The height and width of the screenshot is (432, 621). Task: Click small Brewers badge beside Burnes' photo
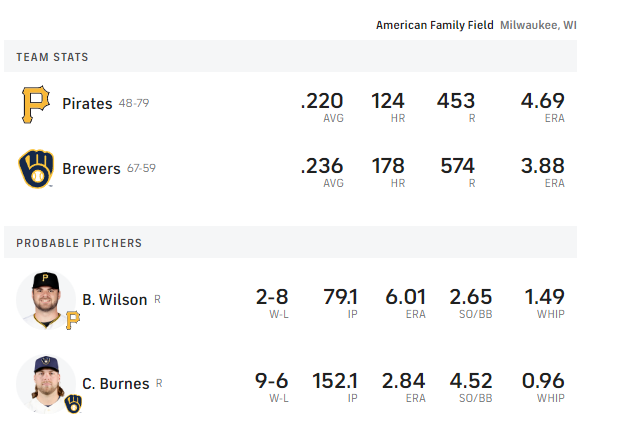(x=73, y=404)
